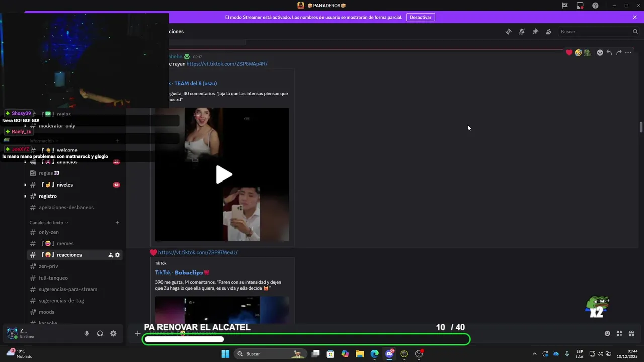This screenshot has width=644, height=362.
Task: React with the laughing emoji quick reaction
Action: point(578,52)
